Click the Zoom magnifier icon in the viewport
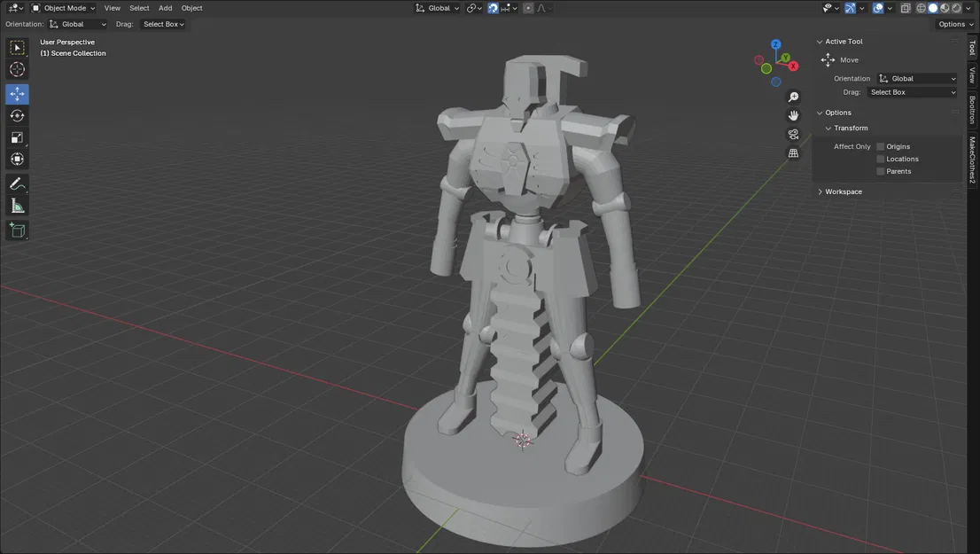 tap(792, 97)
